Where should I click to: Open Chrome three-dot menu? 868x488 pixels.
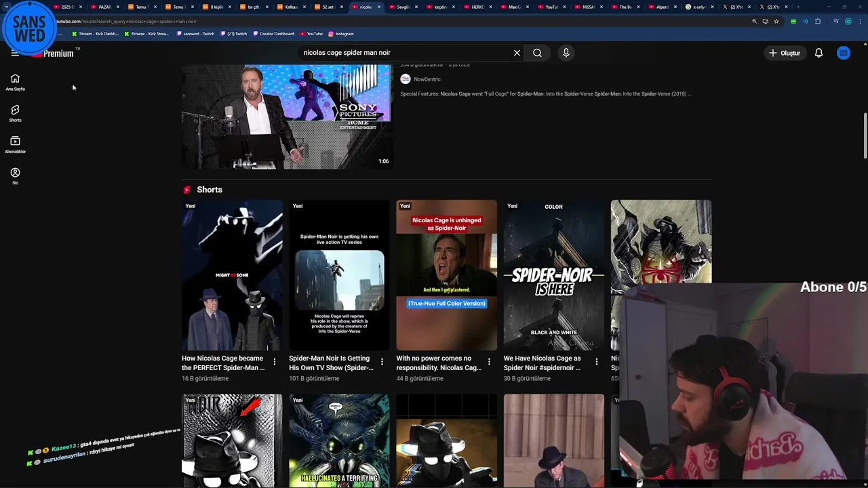861,22
